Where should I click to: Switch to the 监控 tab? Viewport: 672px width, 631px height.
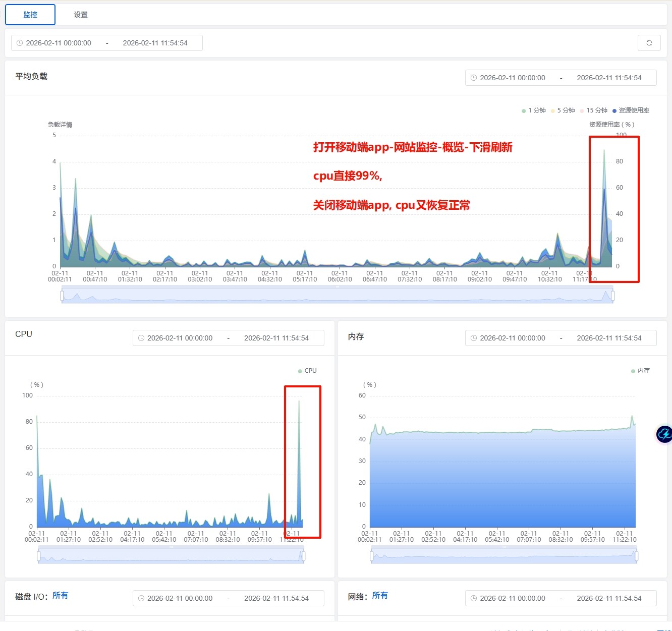click(30, 15)
